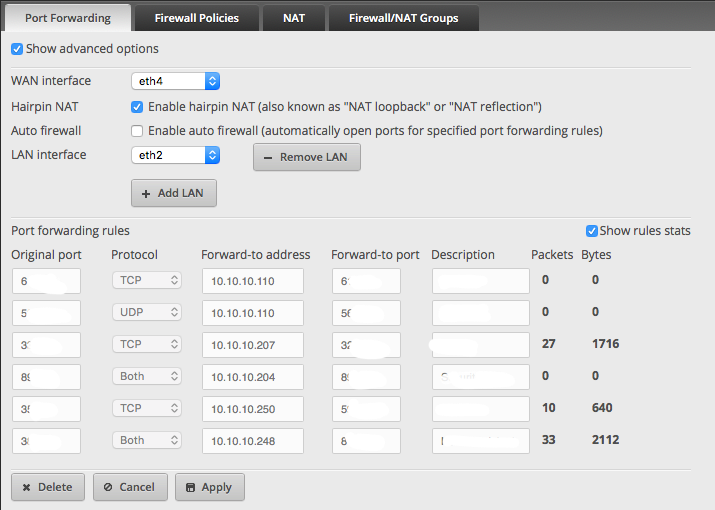This screenshot has height=510, width=715.
Task: Click the forward-to address 10.10.10.250 field
Action: (x=252, y=409)
